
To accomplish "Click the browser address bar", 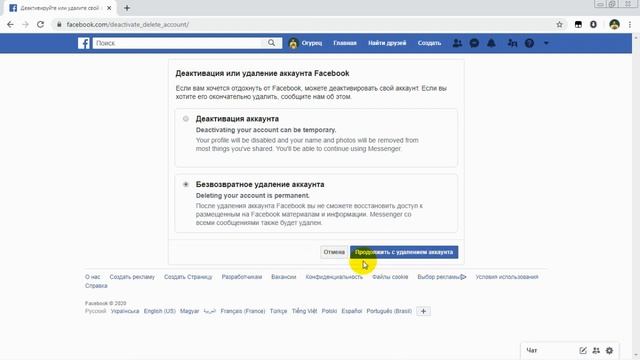I will [x=306, y=24].
